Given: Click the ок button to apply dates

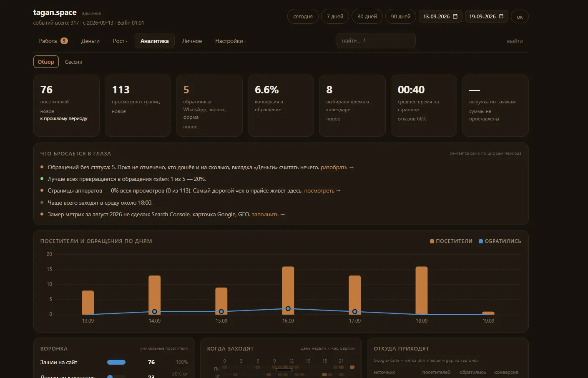Looking at the screenshot, I should pyautogui.click(x=520, y=17).
